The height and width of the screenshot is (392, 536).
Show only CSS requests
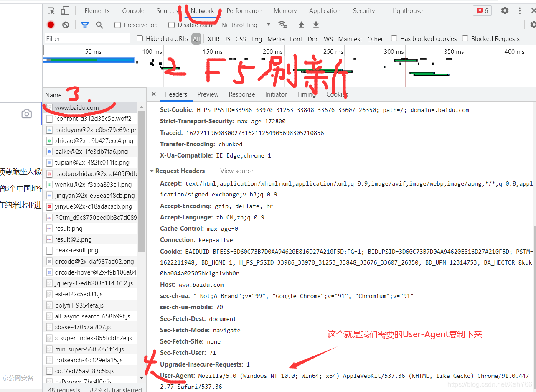241,39
